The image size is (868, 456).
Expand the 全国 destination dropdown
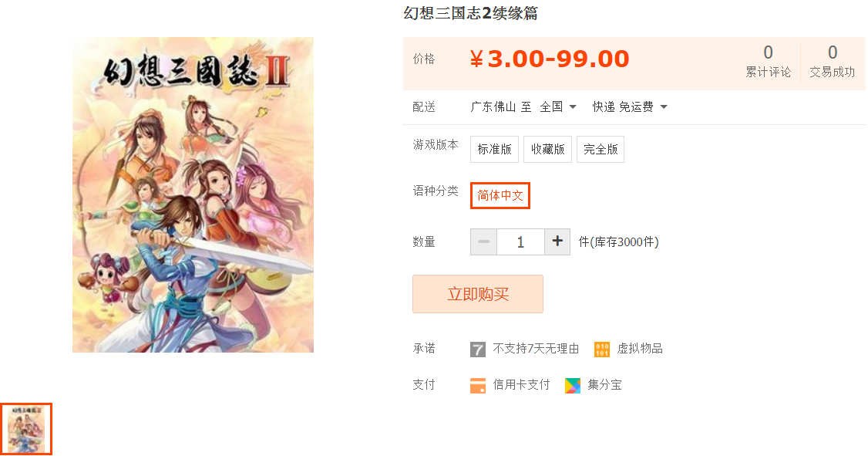tap(559, 106)
